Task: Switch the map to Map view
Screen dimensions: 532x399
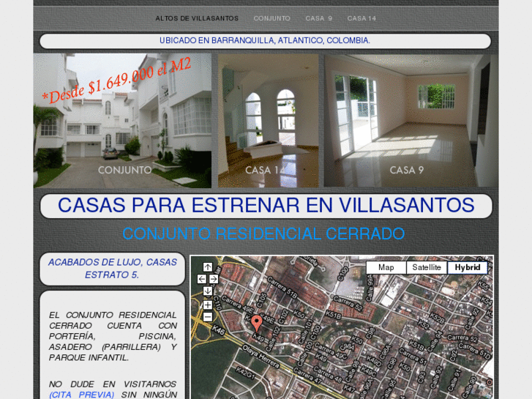Action: (x=386, y=267)
